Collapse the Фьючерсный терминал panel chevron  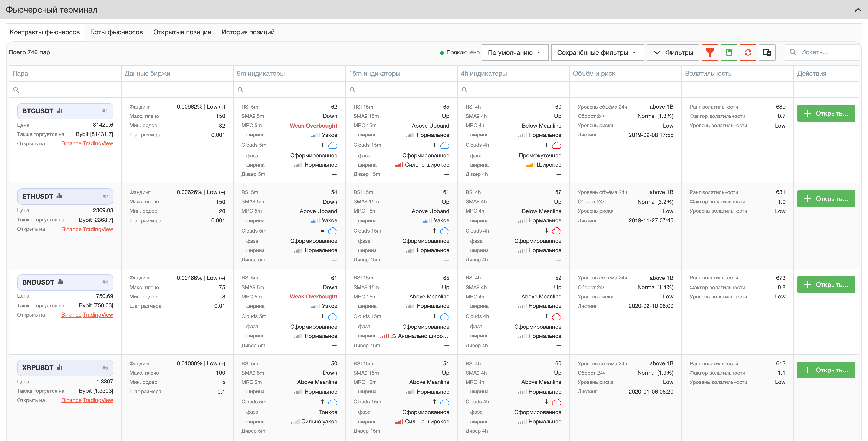tap(858, 10)
